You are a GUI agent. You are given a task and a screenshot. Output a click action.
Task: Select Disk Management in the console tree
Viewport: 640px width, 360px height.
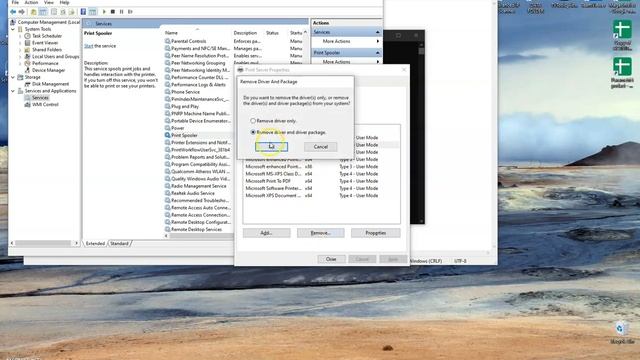51,84
